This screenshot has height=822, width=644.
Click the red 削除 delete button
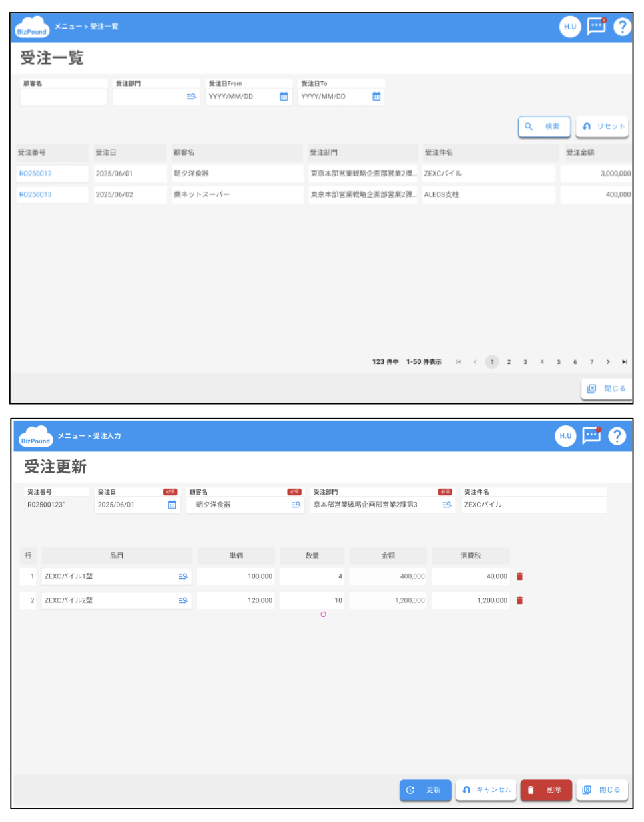[x=546, y=790]
